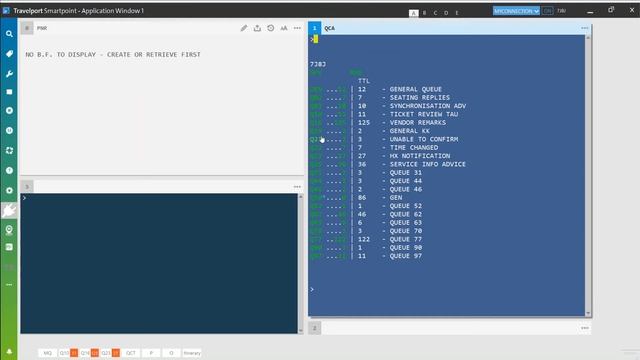Switch to work area C
The height and width of the screenshot is (360, 640).
pyautogui.click(x=435, y=13)
